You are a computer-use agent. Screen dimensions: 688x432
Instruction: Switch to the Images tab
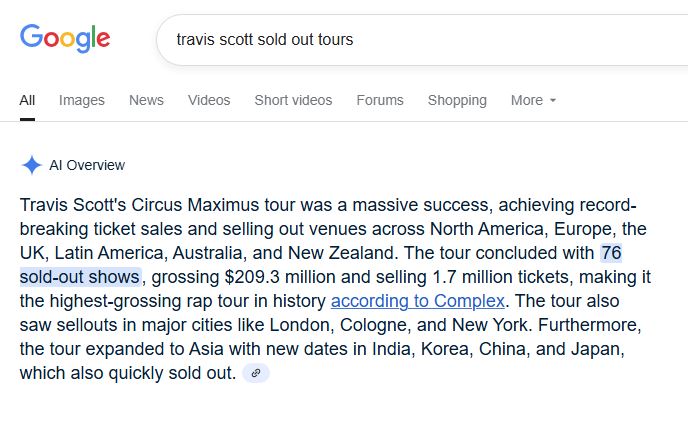click(x=82, y=100)
